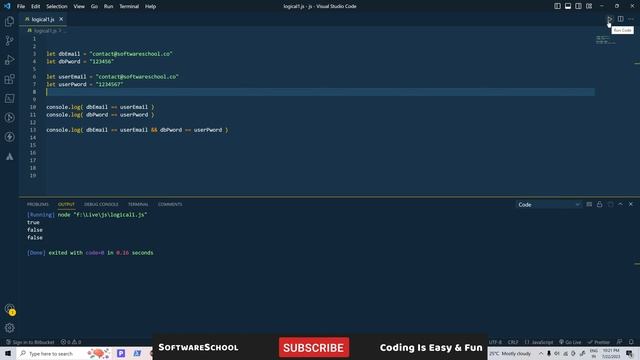640x360 pixels.
Task: Open notifications bell in status bar
Action: coord(631,342)
